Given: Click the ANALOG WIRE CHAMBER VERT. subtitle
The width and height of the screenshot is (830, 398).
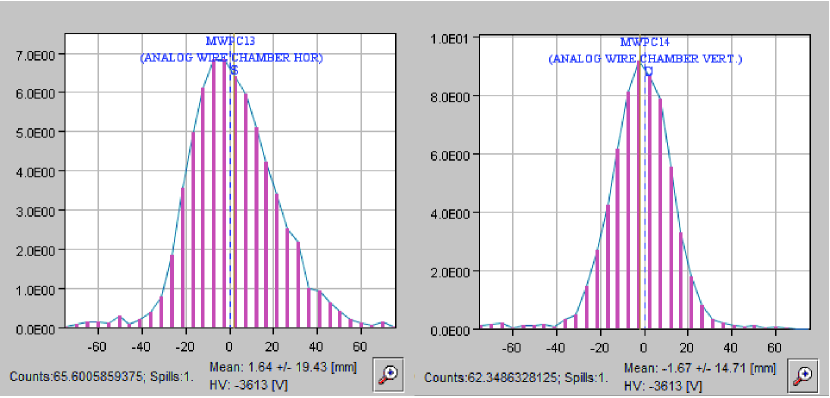Looking at the screenshot, I should pos(645,59).
